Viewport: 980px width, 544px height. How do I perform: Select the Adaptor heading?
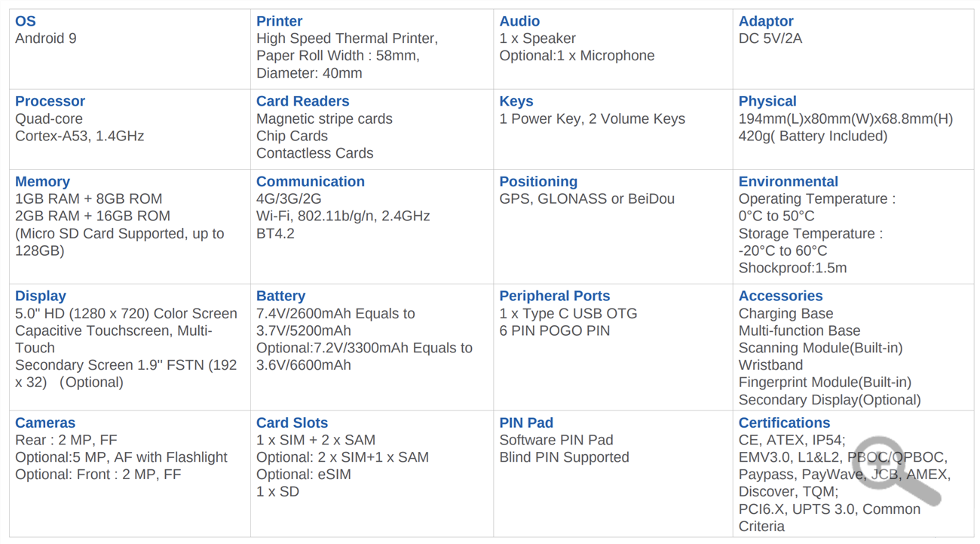point(766,21)
